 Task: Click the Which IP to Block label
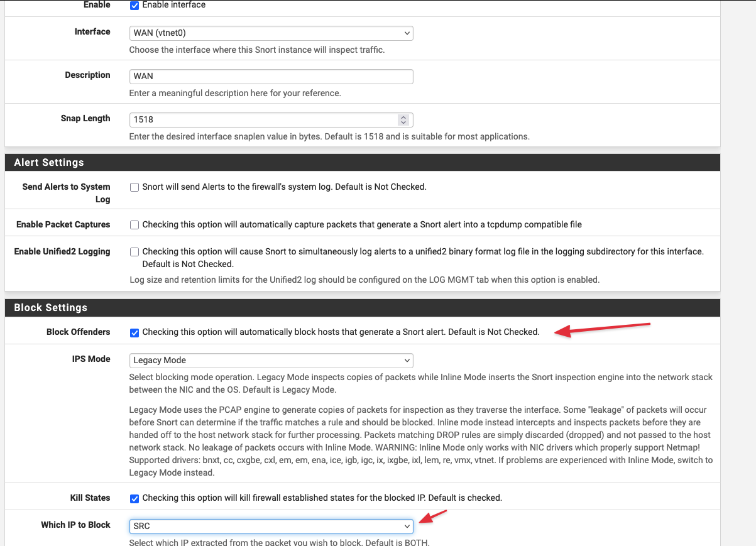pos(75,525)
